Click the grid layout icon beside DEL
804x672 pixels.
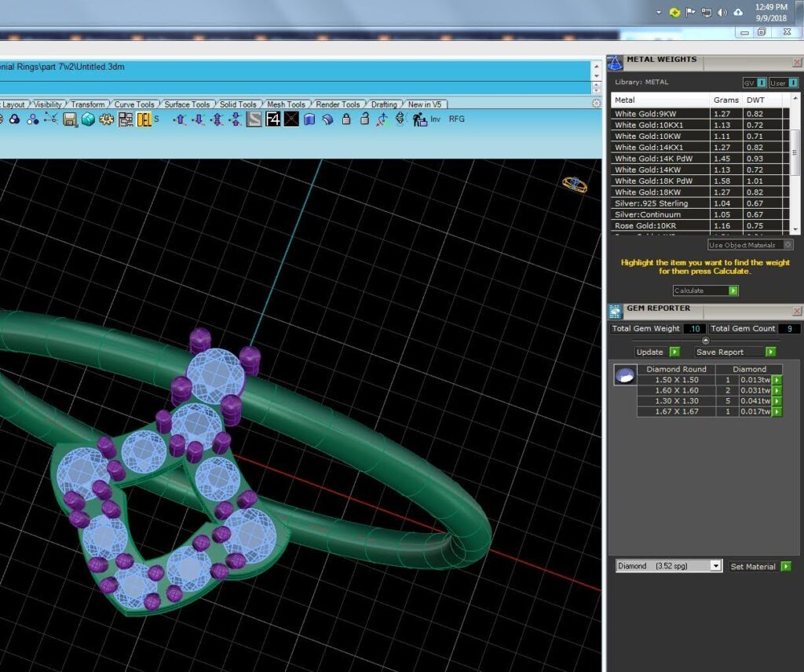(126, 119)
